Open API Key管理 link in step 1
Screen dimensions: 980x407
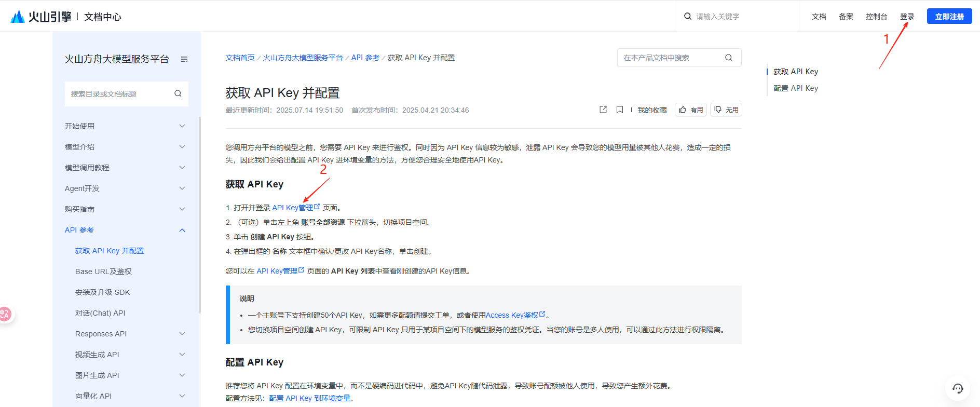296,208
